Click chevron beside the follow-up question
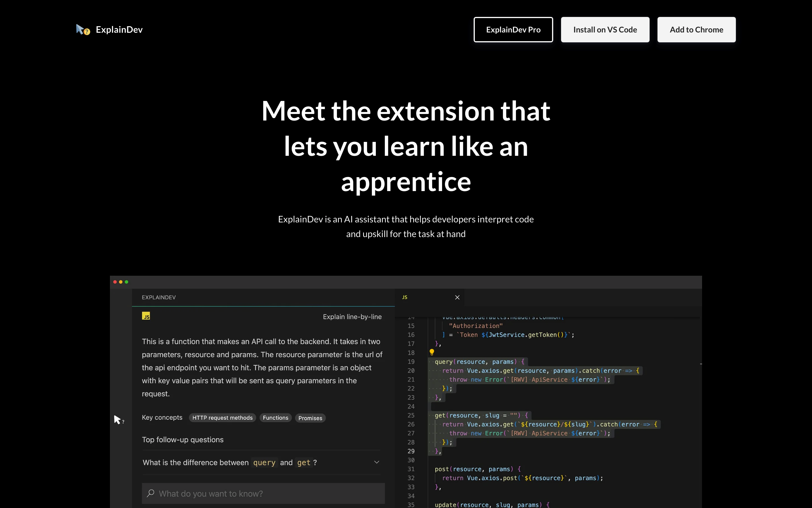812x508 pixels. pos(376,462)
